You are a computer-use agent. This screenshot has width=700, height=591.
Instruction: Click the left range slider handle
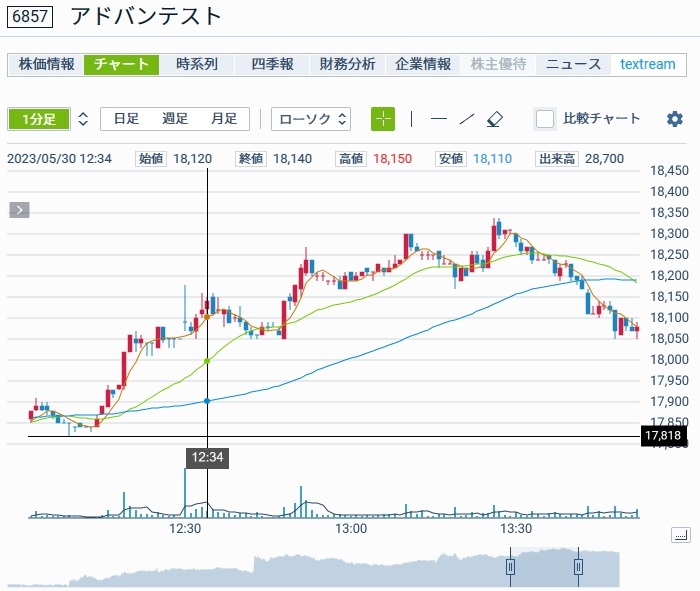(510, 567)
